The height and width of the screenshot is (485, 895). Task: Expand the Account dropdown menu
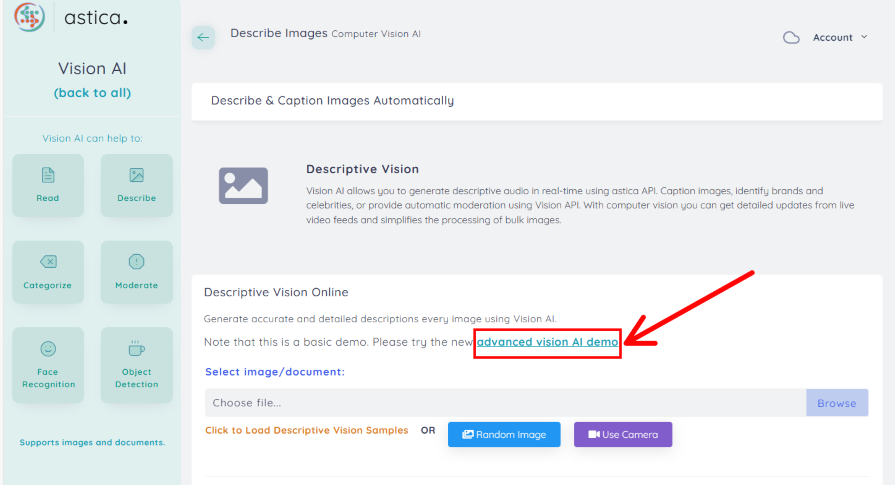click(839, 38)
